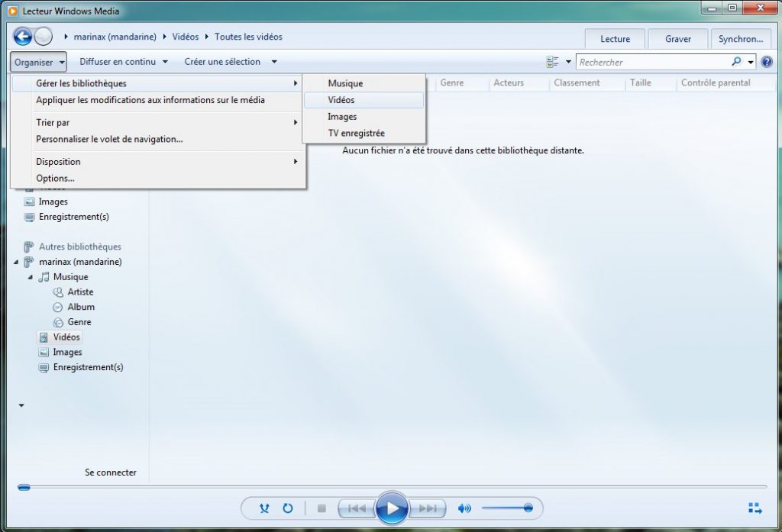Click the upper Enregistrement(s) library icon
Image resolution: width=782 pixels, height=532 pixels.
point(30,217)
